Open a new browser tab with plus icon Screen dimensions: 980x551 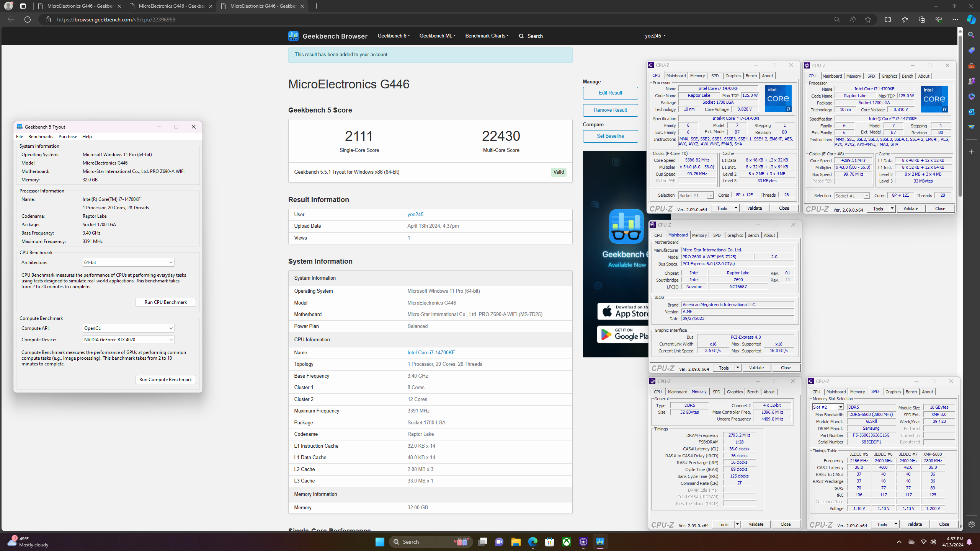pyautogui.click(x=316, y=6)
